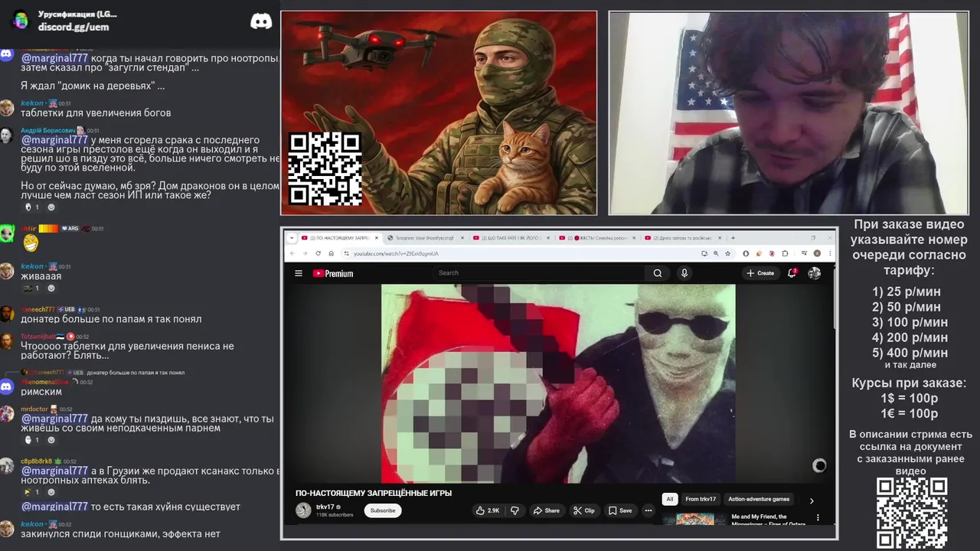980x551 pixels.
Task: Show more category chips with right arrow
Action: [812, 500]
